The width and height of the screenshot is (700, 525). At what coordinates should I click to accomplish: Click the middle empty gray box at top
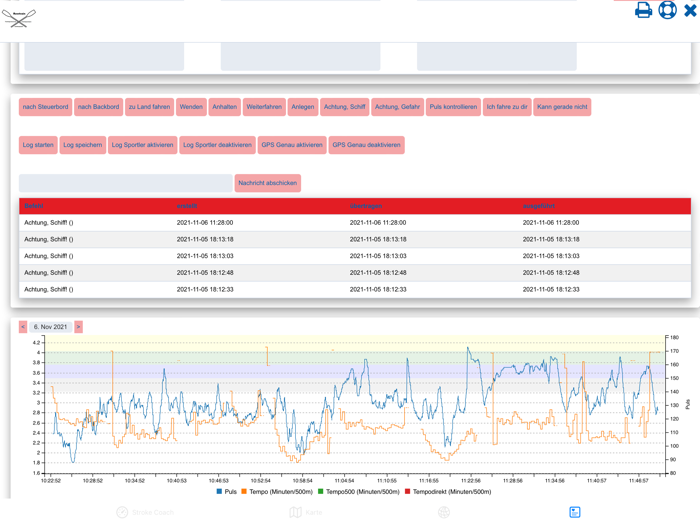coord(300,56)
